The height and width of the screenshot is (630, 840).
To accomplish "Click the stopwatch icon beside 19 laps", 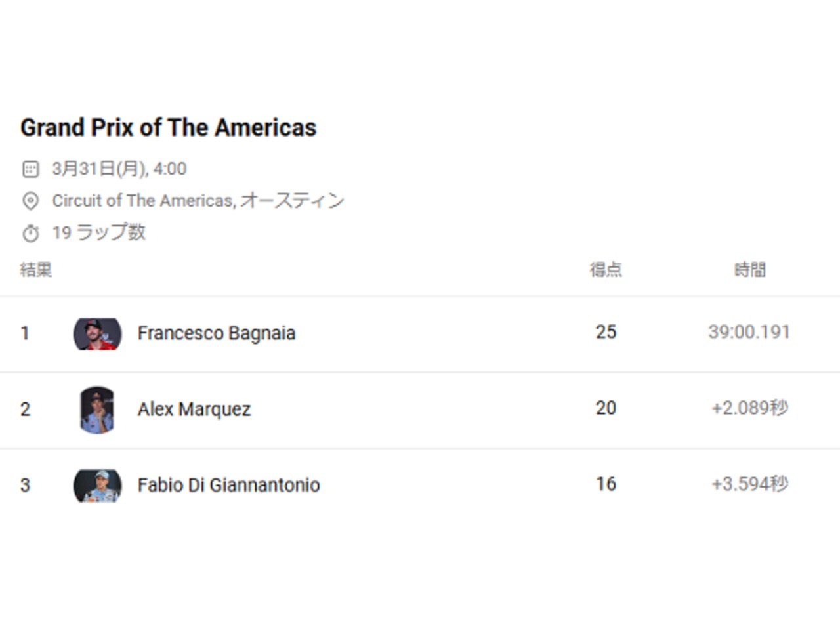I will click(30, 233).
